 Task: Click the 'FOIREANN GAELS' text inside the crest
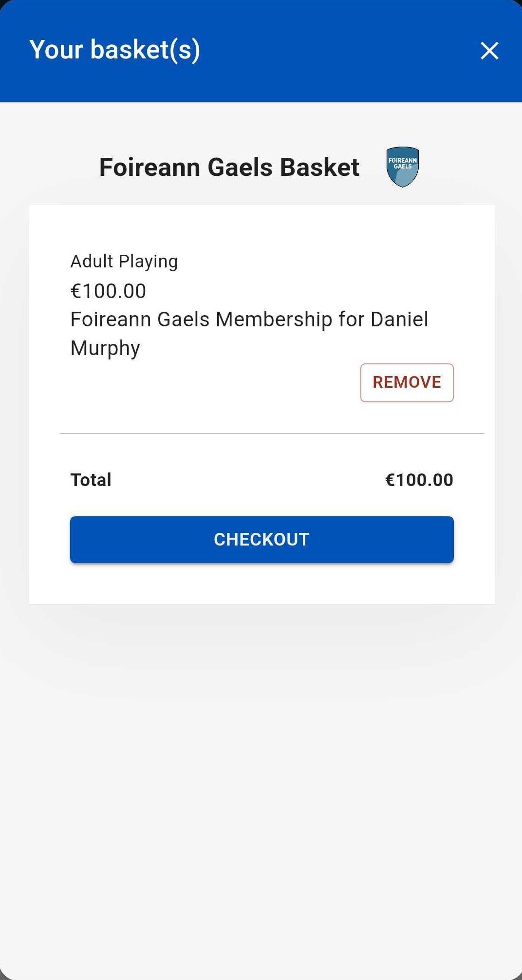(403, 163)
